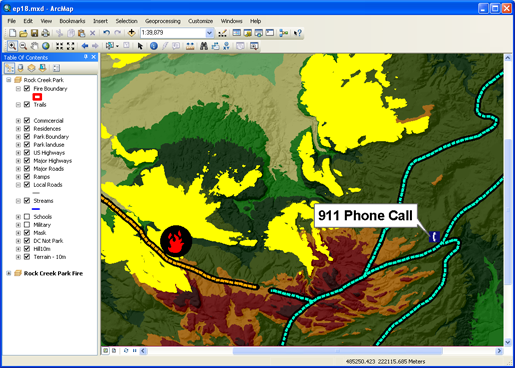
Task: Open Table Of Contents Options icon
Action: pyautogui.click(x=56, y=68)
